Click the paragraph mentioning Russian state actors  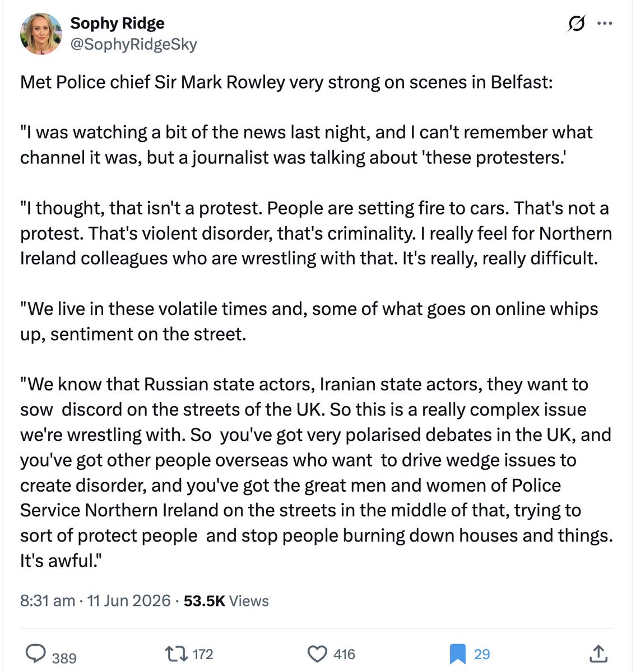coord(317,473)
